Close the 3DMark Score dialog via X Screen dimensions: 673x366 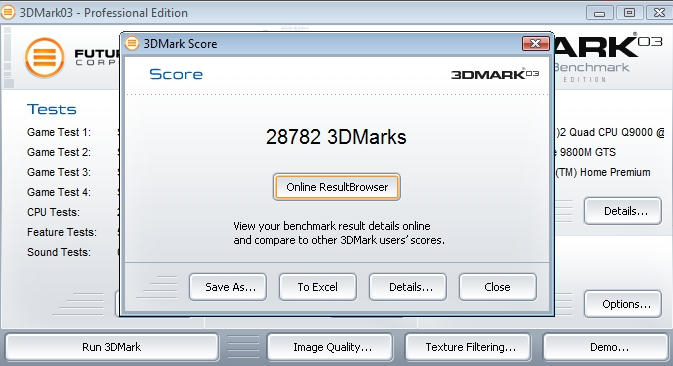[x=535, y=43]
